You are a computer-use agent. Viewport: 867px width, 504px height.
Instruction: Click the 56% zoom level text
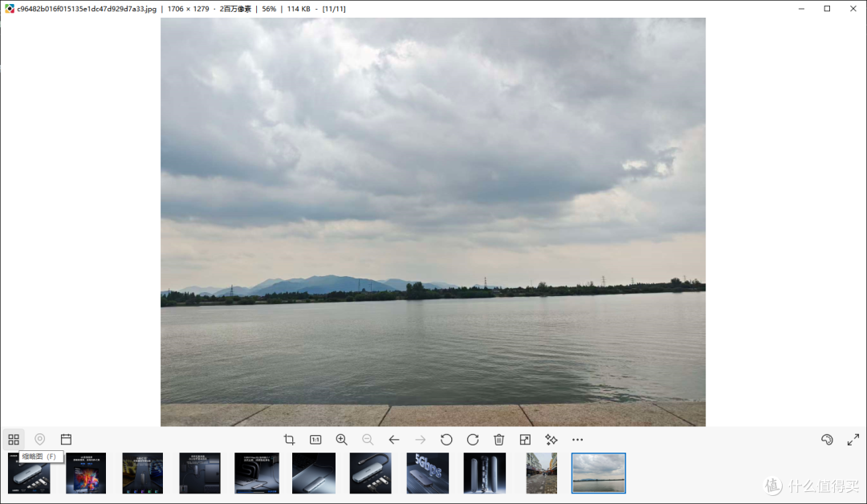(269, 9)
